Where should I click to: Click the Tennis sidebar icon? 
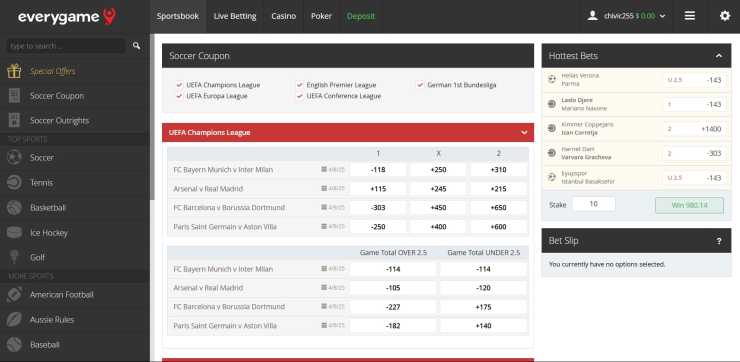pyautogui.click(x=14, y=183)
